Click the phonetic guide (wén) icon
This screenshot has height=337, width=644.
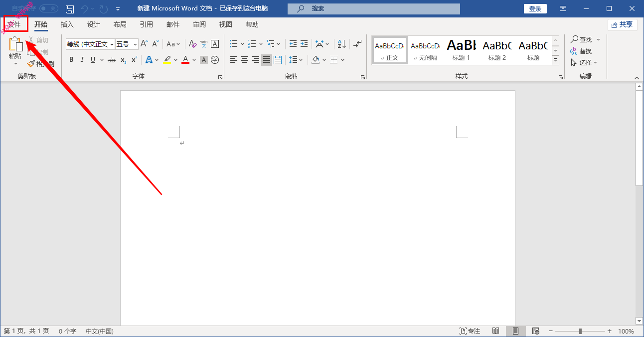click(204, 44)
